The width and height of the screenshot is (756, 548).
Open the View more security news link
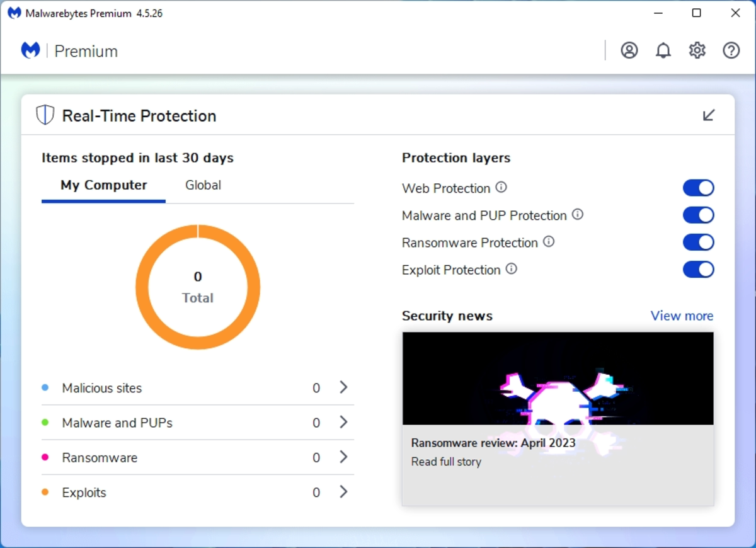point(682,316)
